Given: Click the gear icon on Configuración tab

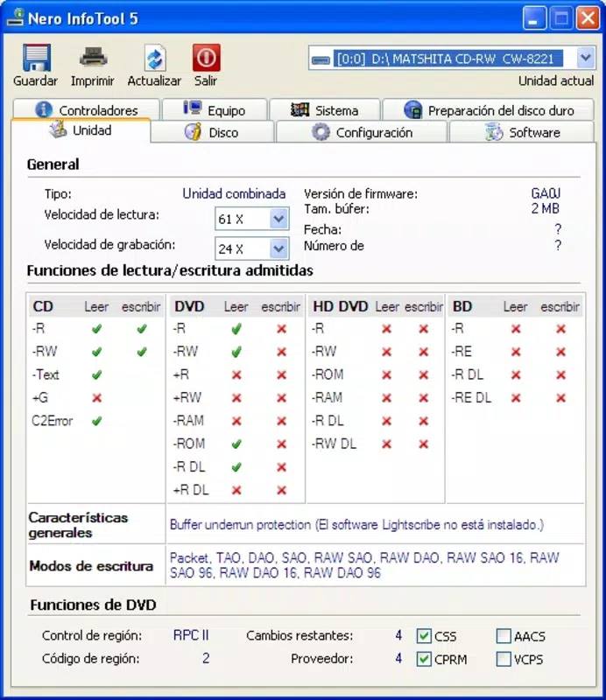Looking at the screenshot, I should click(321, 132).
